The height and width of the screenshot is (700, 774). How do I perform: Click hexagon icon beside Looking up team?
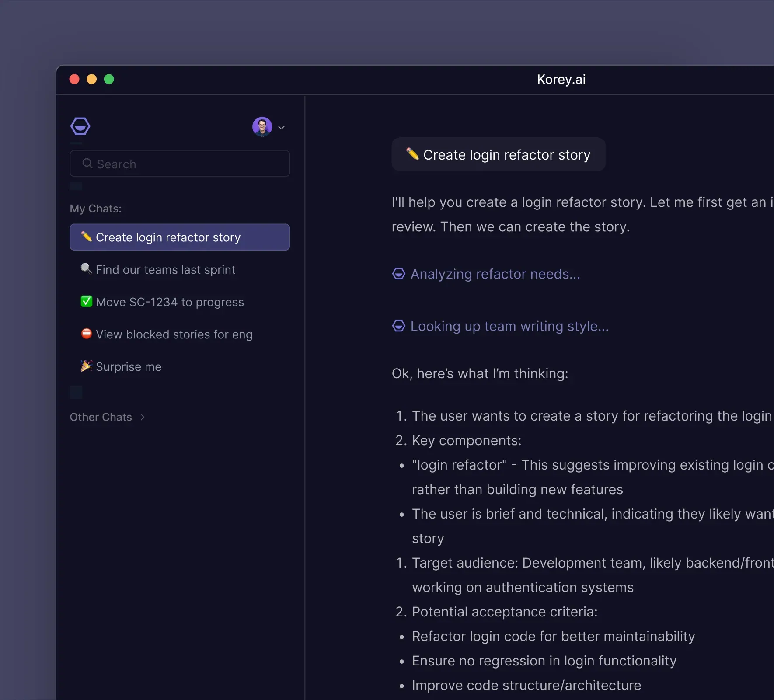(x=398, y=326)
